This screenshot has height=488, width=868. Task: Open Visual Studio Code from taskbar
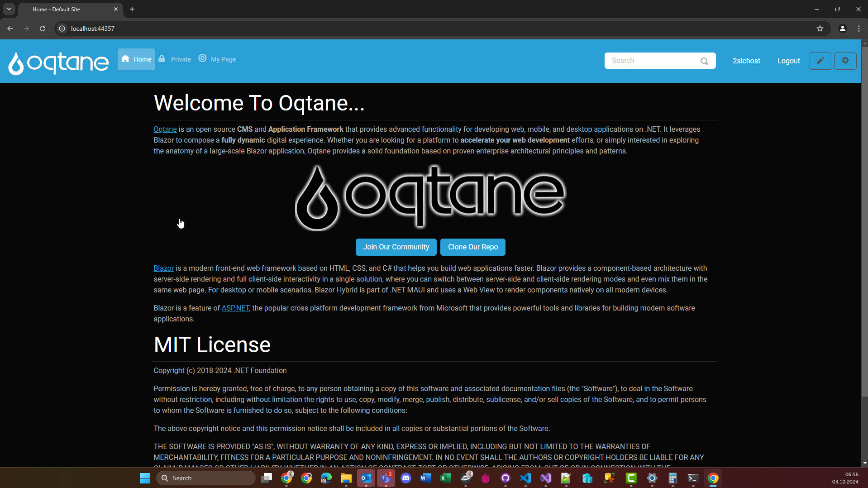[525, 478]
